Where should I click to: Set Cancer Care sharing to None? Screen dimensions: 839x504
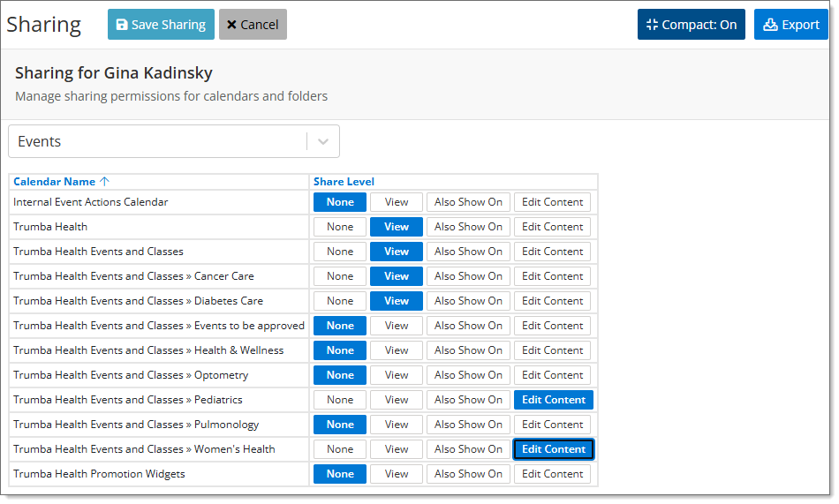point(340,276)
